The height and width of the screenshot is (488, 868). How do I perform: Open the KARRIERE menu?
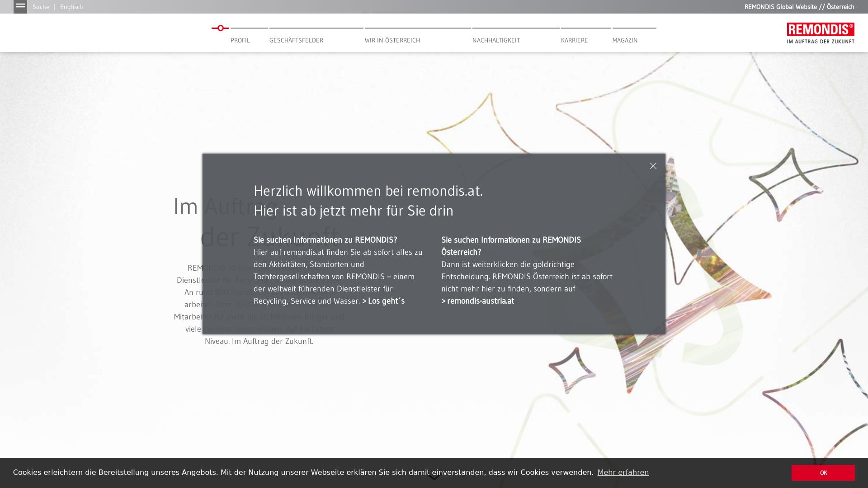574,40
